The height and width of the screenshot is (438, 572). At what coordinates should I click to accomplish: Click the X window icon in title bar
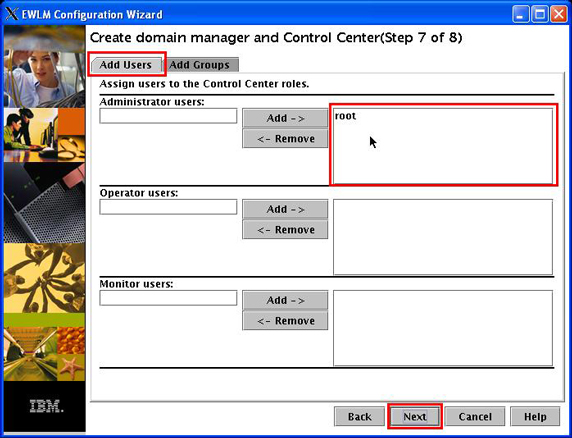12,14
